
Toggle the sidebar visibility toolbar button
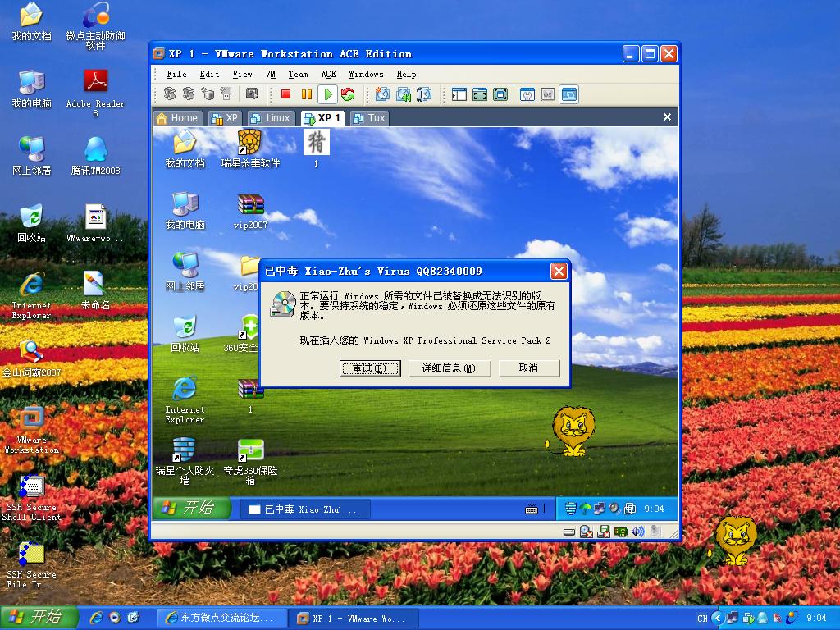pos(459,95)
